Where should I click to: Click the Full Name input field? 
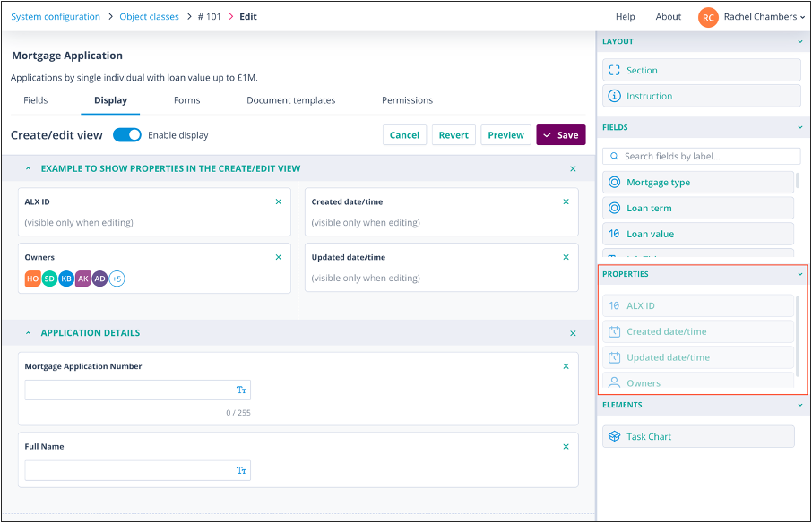[x=138, y=470]
